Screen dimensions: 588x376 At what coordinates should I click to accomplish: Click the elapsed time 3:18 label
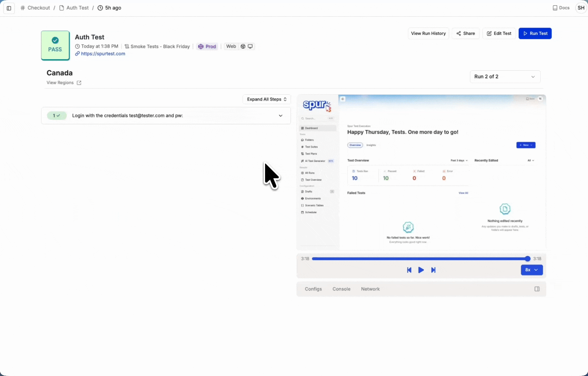point(305,259)
